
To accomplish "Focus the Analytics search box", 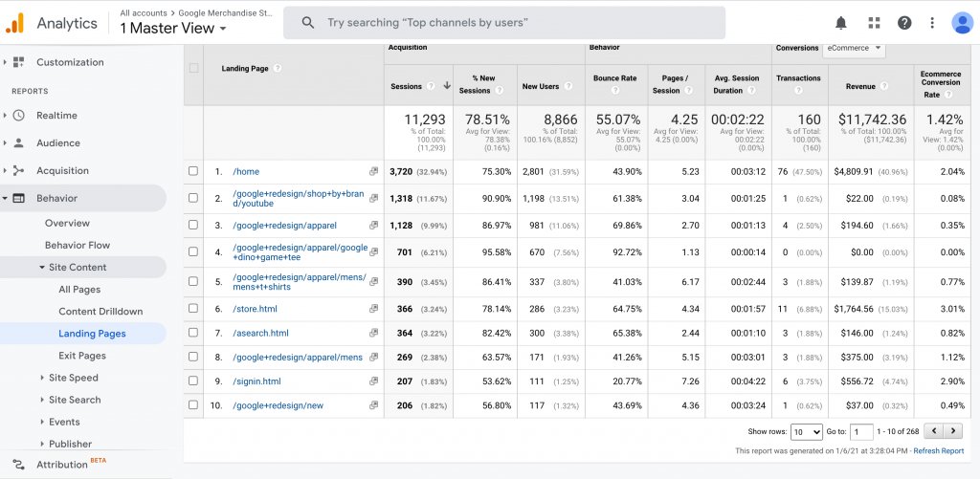I will click(504, 23).
